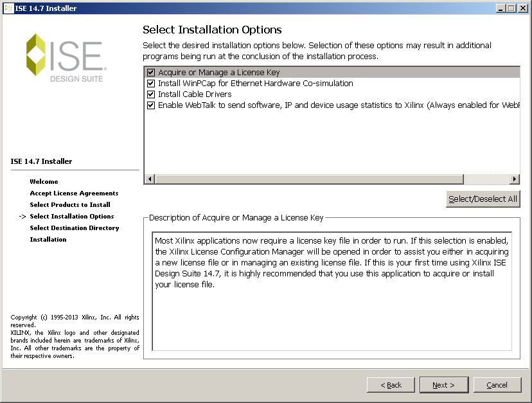The height and width of the screenshot is (403, 532).
Task: Click the Description of Acquire group label
Action: click(236, 218)
